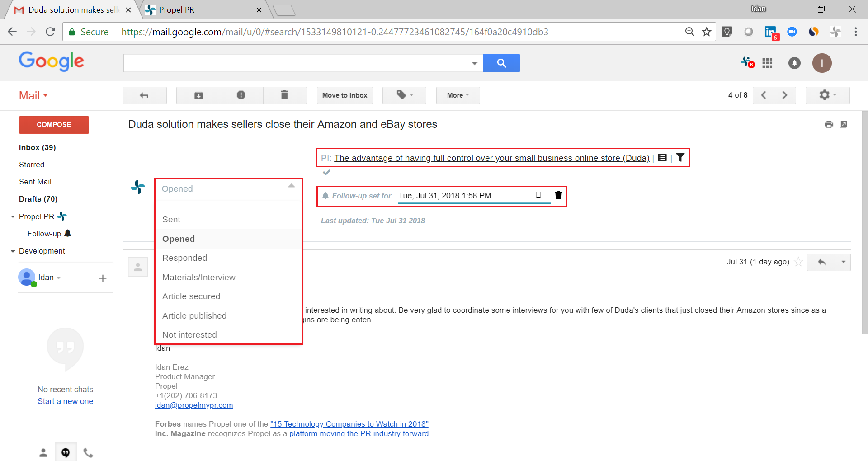This screenshot has width=868, height=461.
Task: Click the filter funnel icon
Action: click(680, 158)
